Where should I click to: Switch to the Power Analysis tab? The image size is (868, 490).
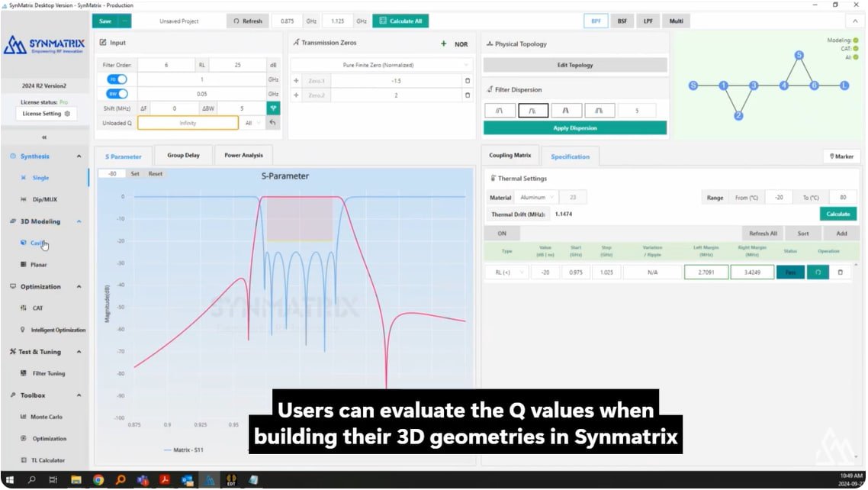tap(243, 156)
